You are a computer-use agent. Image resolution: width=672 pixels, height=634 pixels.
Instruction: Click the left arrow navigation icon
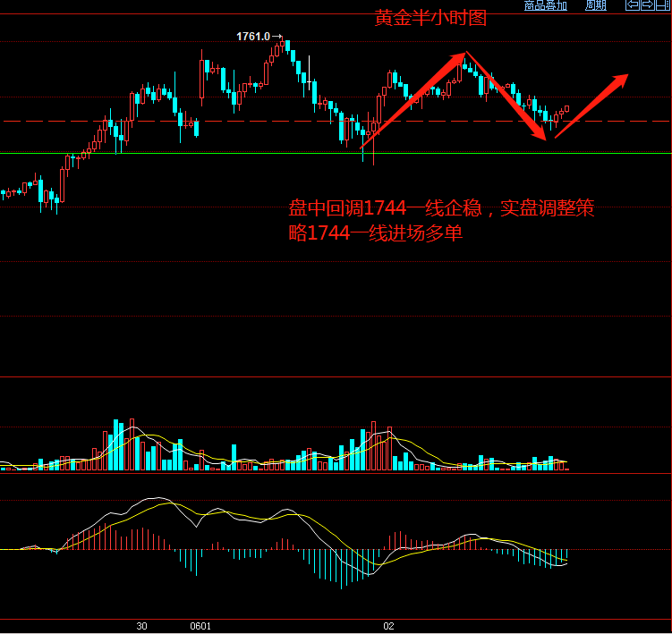pos(633,4)
